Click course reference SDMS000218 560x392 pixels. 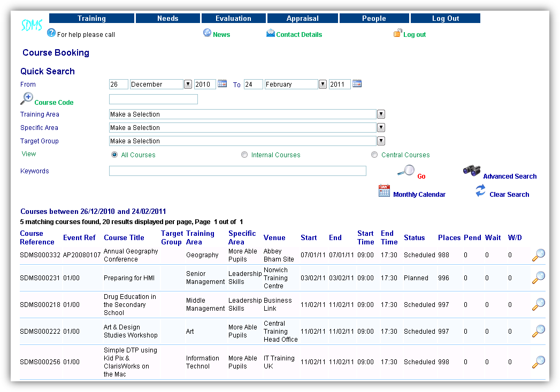point(40,305)
